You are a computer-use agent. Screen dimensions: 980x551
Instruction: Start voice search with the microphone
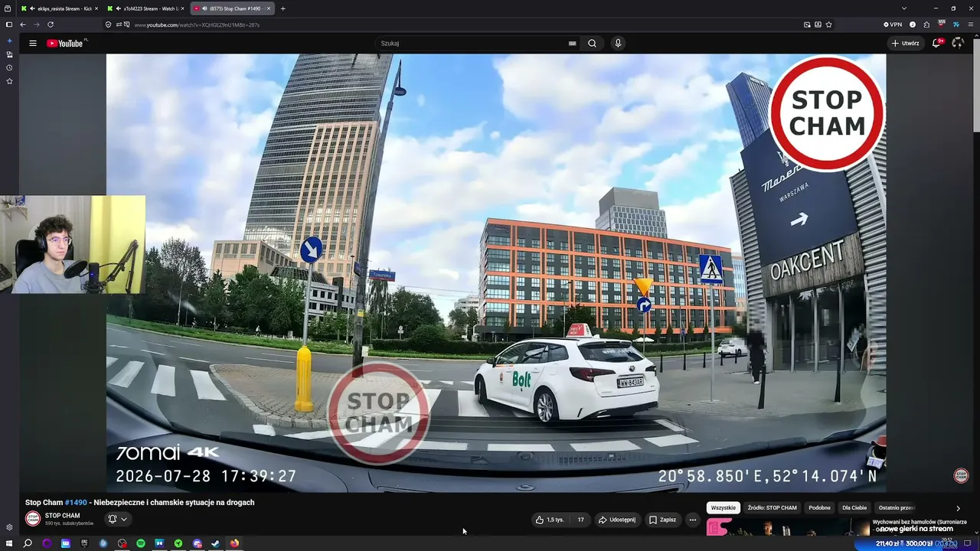tap(618, 44)
